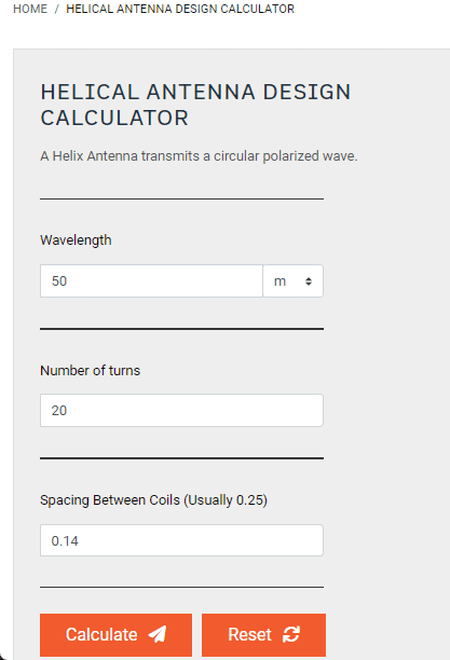The width and height of the screenshot is (450, 660).
Task: Focus the Number of turns input field
Action: [182, 410]
